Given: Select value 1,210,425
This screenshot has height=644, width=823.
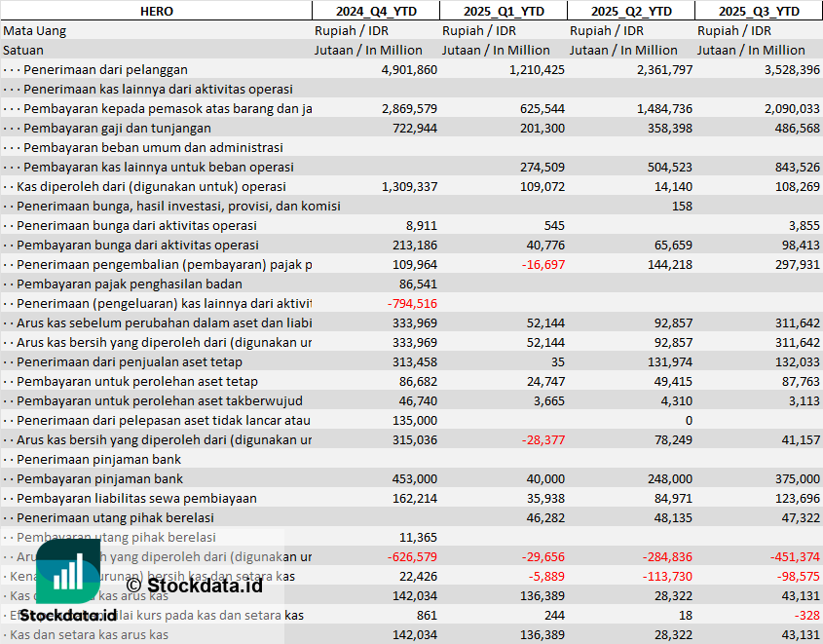Looking at the screenshot, I should 537,70.
